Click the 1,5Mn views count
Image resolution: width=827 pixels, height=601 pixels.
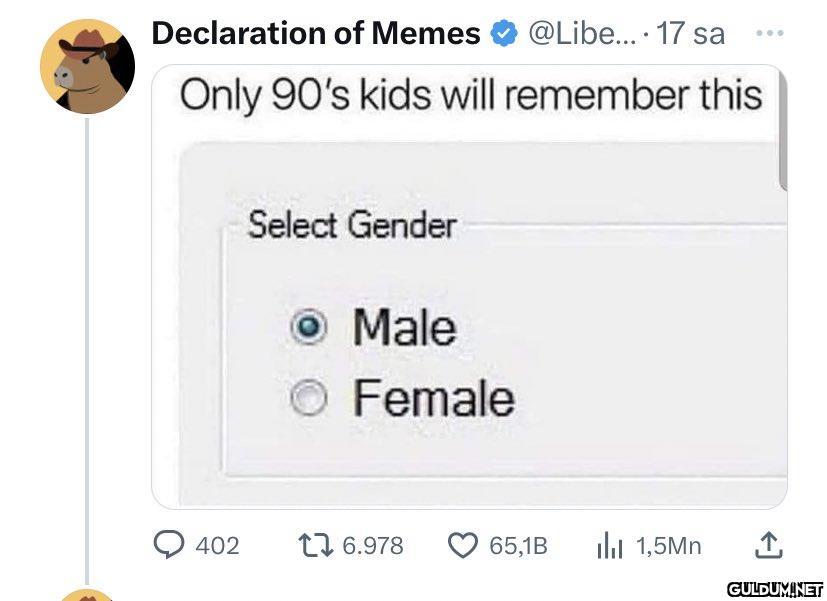pos(668,546)
